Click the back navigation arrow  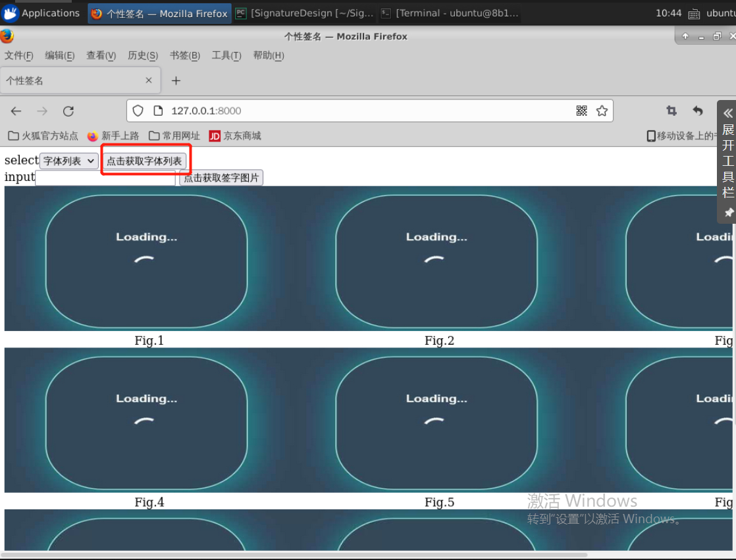pos(16,111)
